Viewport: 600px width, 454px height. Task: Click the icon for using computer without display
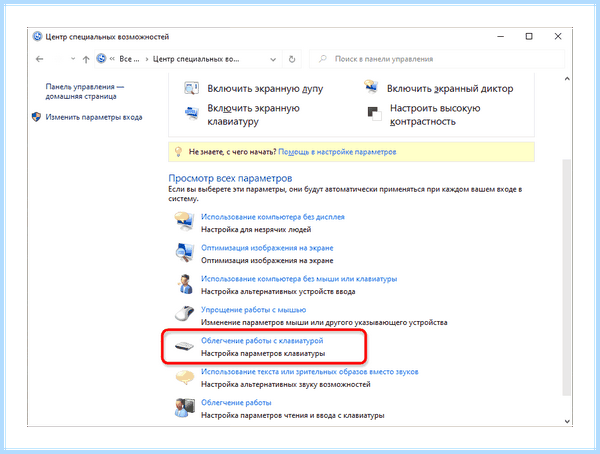[184, 221]
